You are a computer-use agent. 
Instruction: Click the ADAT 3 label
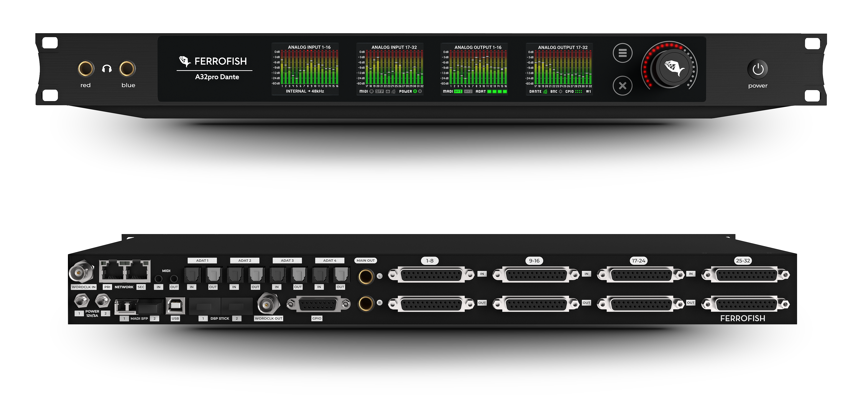tap(287, 261)
